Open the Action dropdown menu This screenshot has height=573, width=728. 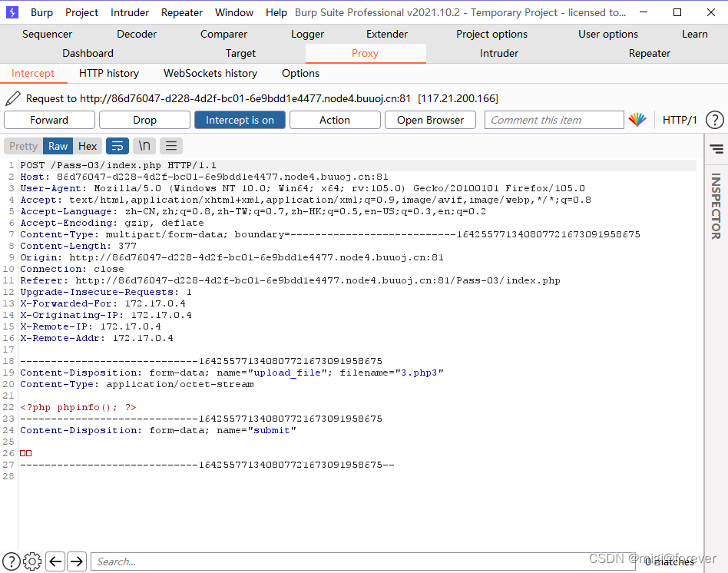[335, 120]
